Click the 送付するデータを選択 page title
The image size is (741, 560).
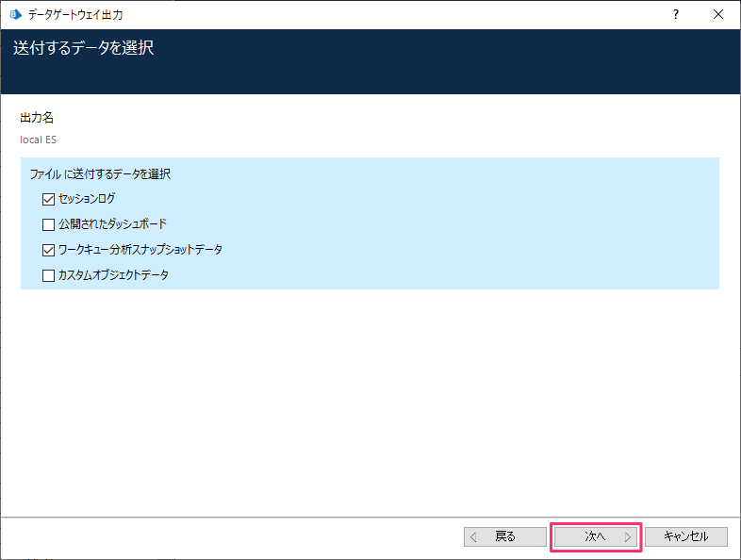(x=83, y=48)
